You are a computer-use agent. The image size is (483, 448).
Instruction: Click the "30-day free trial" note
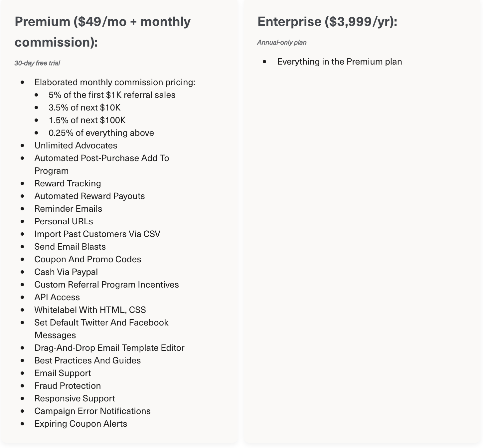coord(37,63)
